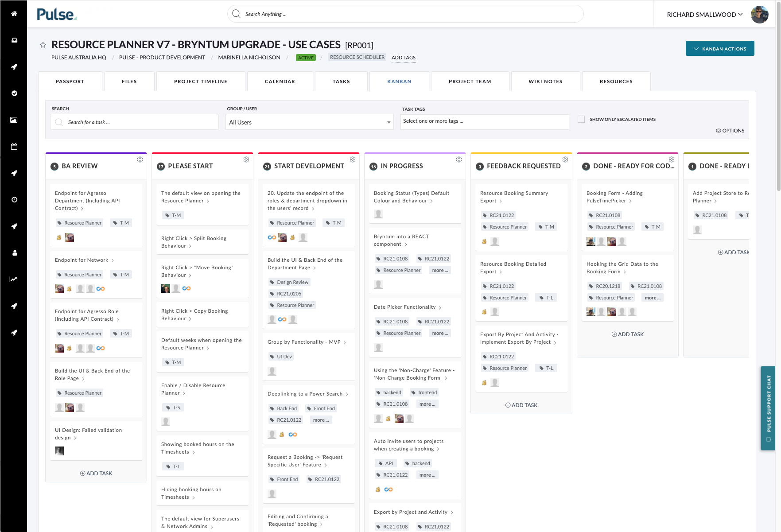Image resolution: width=781 pixels, height=532 pixels.
Task: Open the home icon in the sidebar
Action: point(14,14)
